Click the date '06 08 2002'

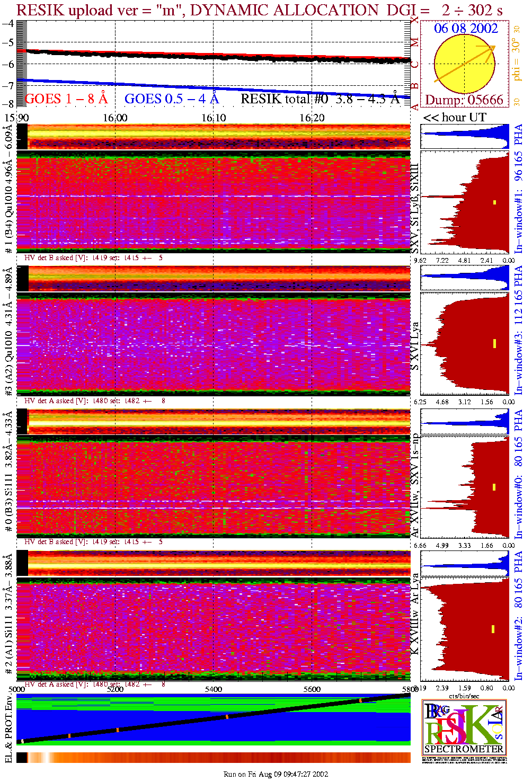(x=466, y=29)
